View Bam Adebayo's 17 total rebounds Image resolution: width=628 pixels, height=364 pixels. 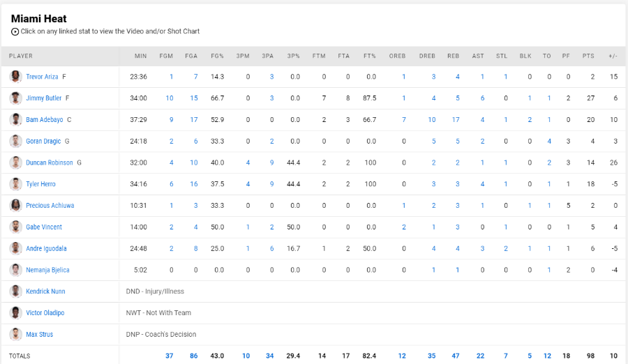(x=456, y=119)
